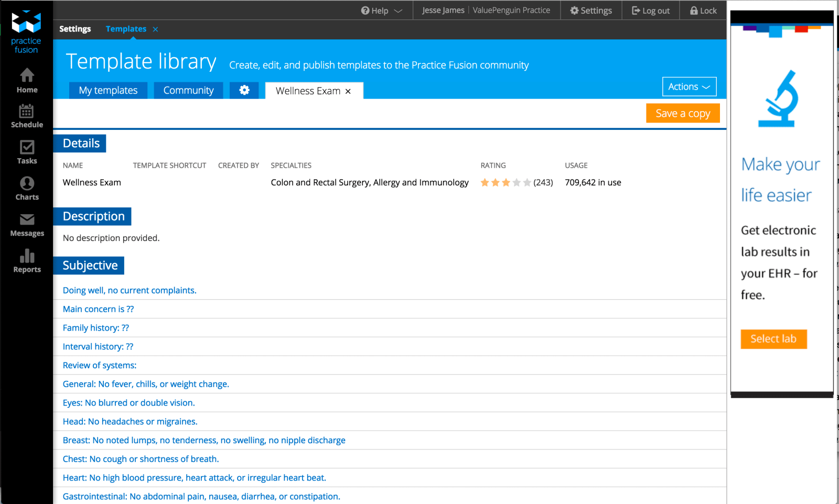
Task: Open Tasks from the sidebar
Action: (x=27, y=152)
